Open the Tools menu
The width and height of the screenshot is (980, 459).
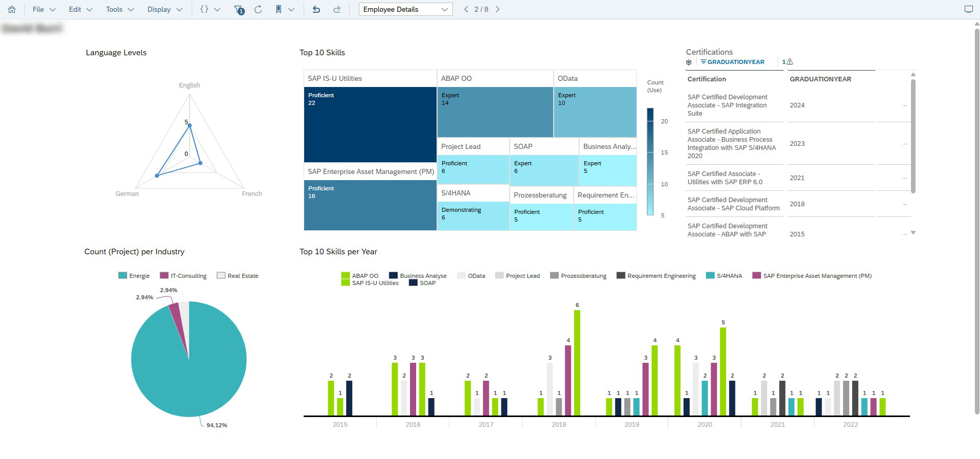point(120,9)
